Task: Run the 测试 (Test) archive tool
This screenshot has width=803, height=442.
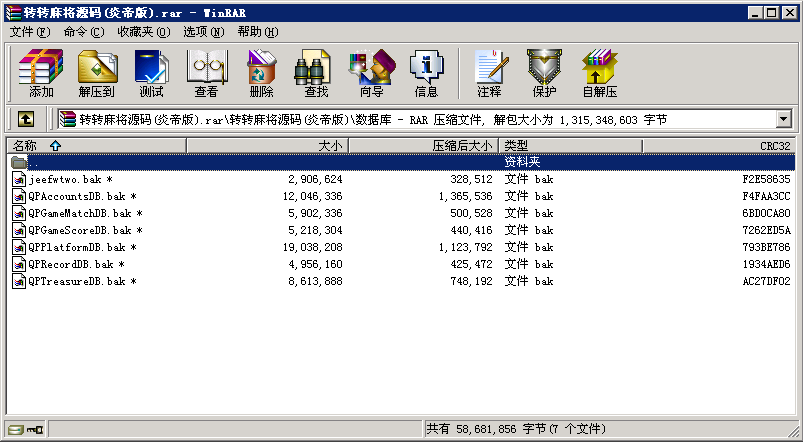Action: [x=151, y=74]
